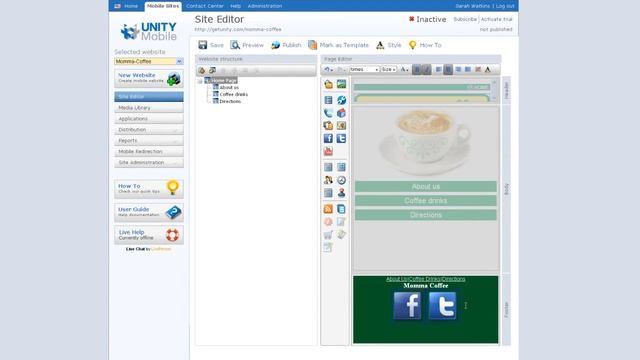Toggle align left in Page Editor
The height and width of the screenshot is (360, 640).
tap(438, 69)
